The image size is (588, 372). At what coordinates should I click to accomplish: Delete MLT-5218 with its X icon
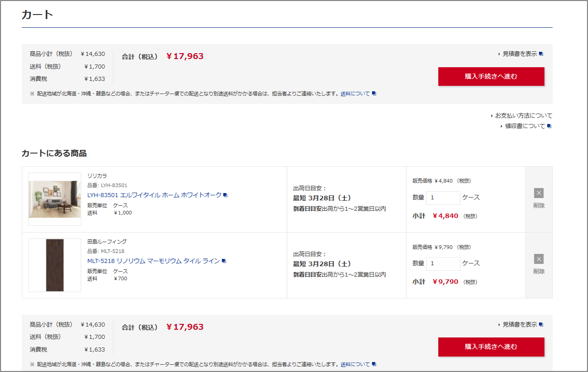coord(539,259)
